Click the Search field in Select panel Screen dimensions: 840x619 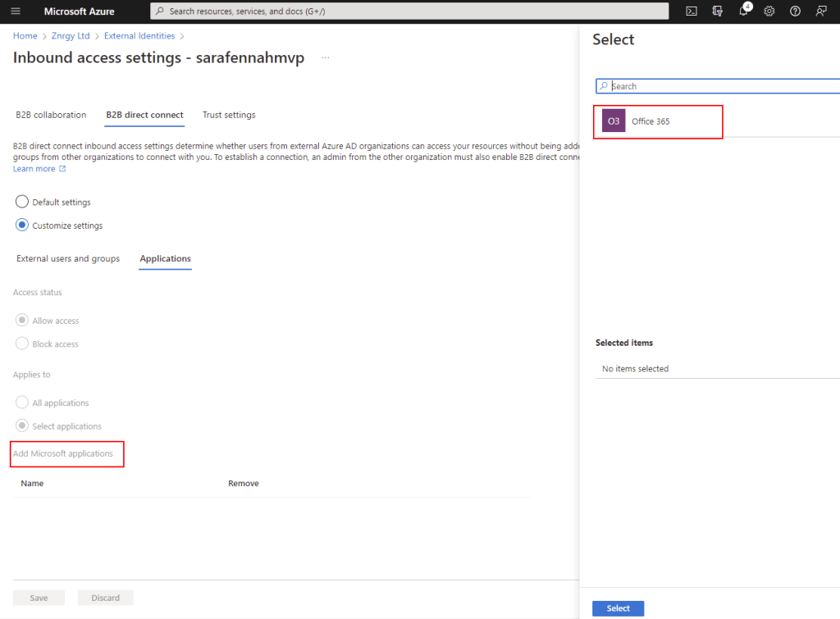tap(722, 86)
